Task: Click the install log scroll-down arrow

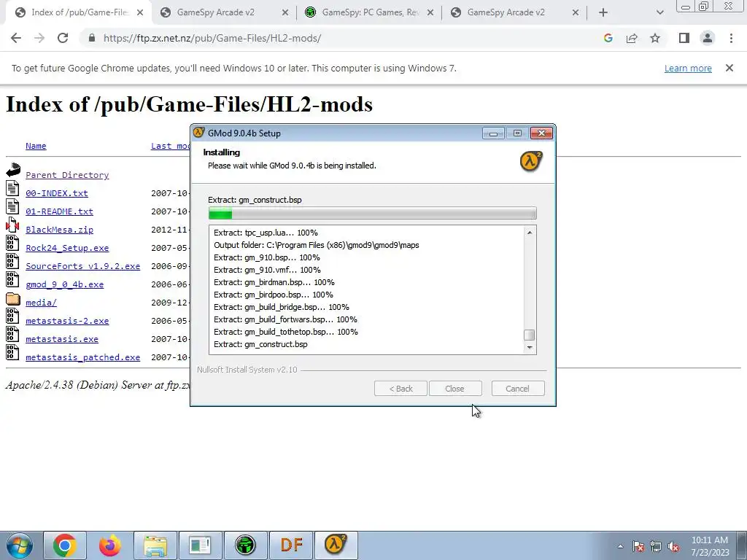Action: pos(530,348)
